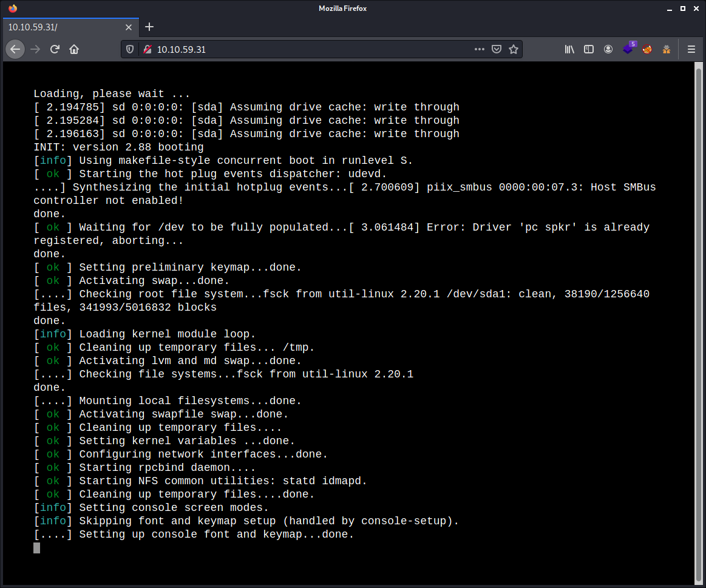The image size is (706, 588).
Task: Save page to Pocket
Action: pos(497,50)
